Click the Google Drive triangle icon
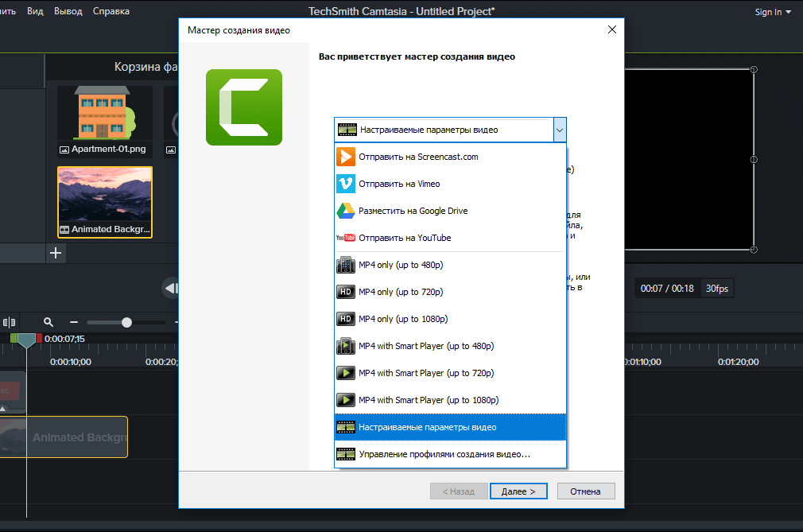The height and width of the screenshot is (532, 803). click(346, 211)
